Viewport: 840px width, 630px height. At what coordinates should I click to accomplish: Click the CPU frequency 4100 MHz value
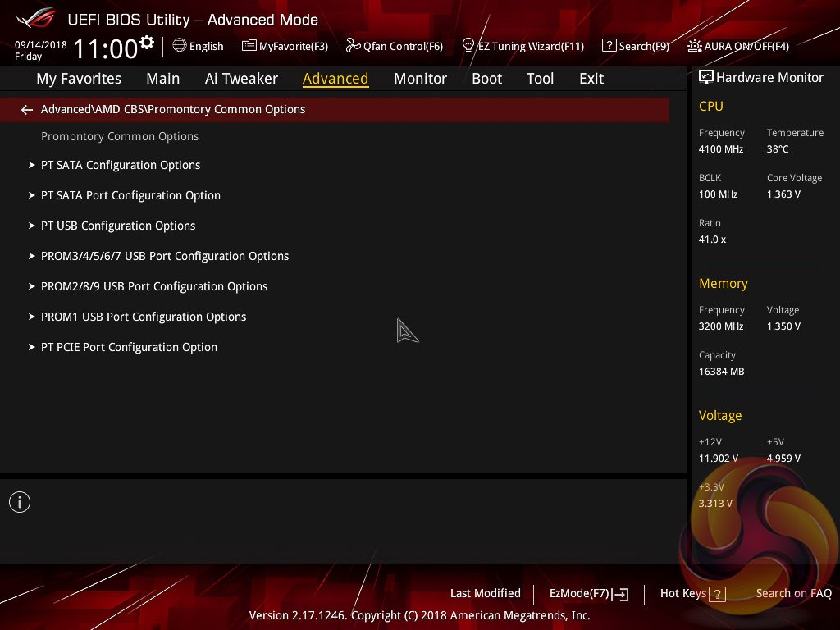pyautogui.click(x=720, y=149)
